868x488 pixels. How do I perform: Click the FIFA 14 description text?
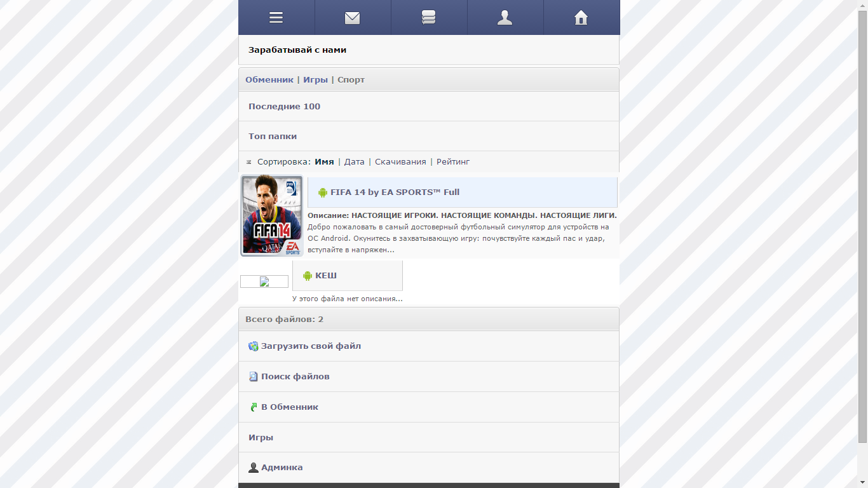coord(462,233)
